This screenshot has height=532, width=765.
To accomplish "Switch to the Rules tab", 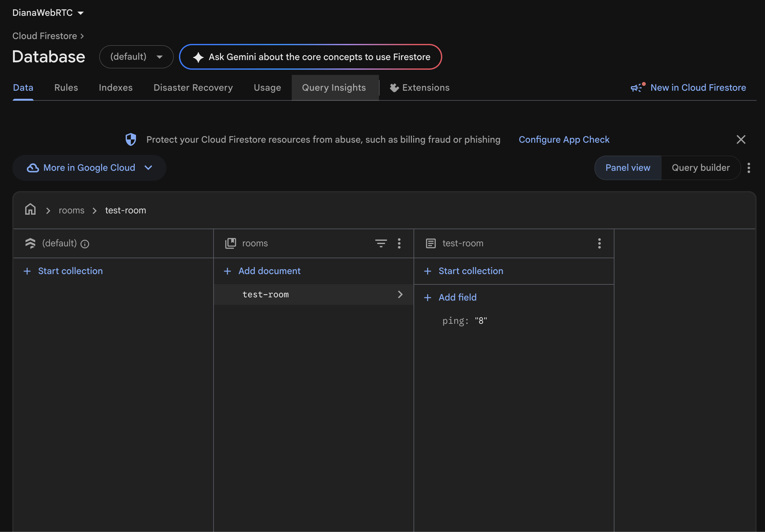I will [66, 87].
